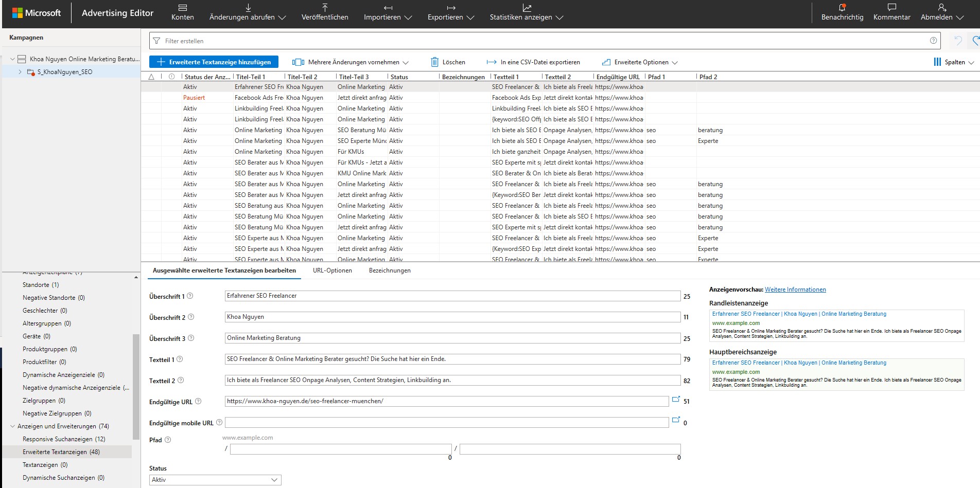
Task: Click the Textteil 1 help icon
Action: (180, 359)
